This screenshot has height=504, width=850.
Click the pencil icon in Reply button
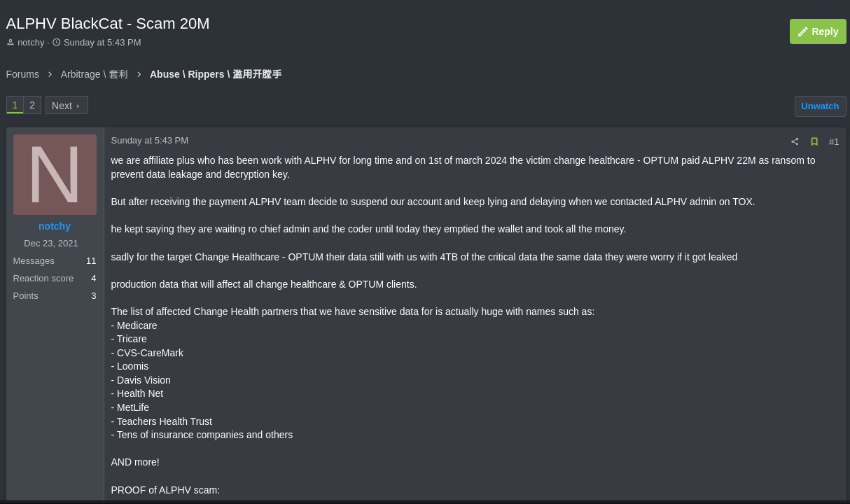pos(803,31)
